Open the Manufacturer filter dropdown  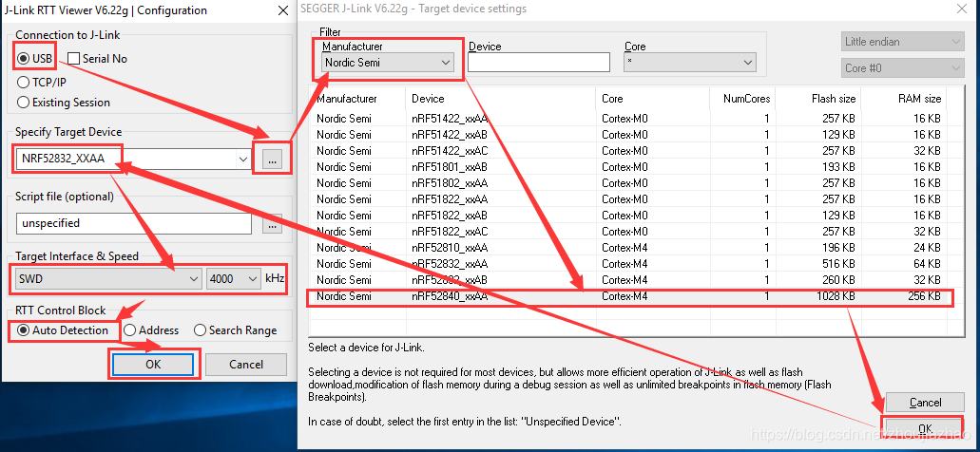[x=388, y=63]
